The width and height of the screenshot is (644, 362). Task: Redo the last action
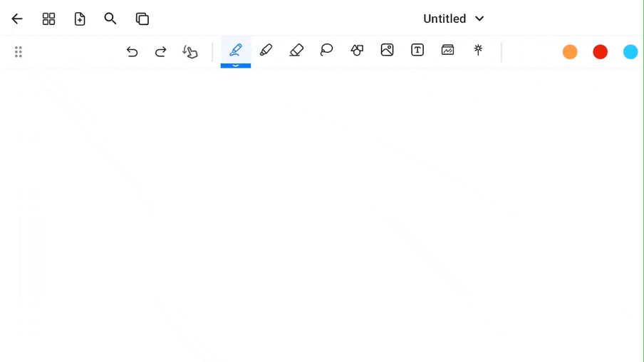coord(160,52)
